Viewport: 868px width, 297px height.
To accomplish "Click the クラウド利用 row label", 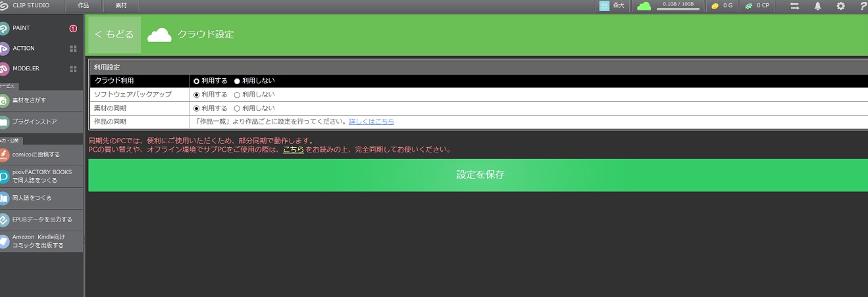I will [x=115, y=81].
